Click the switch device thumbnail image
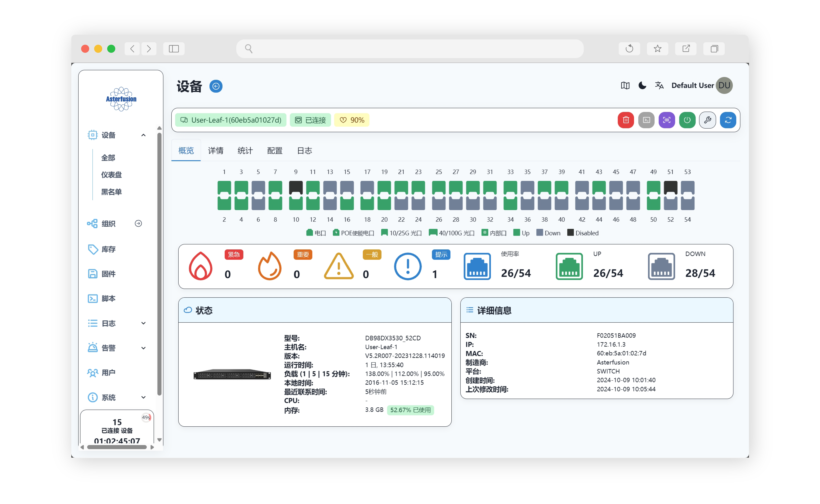The width and height of the screenshot is (820, 504). [232, 375]
